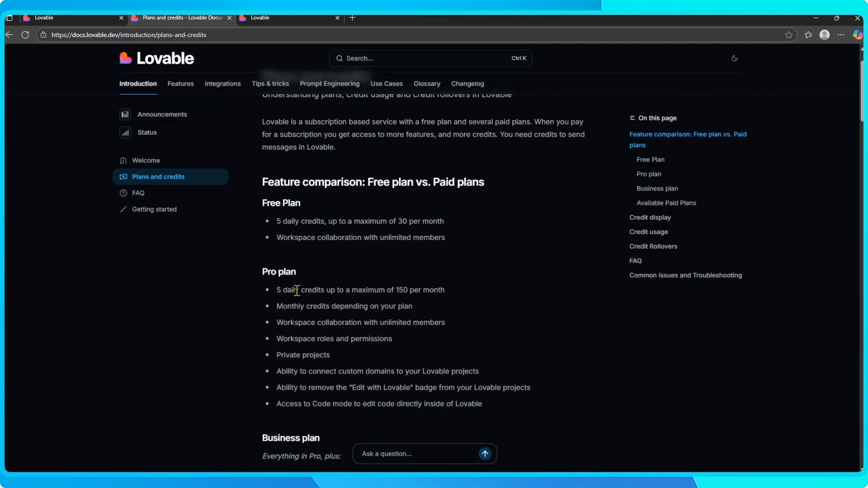868x488 pixels.
Task: Click the browser back arrow
Action: 9,35
